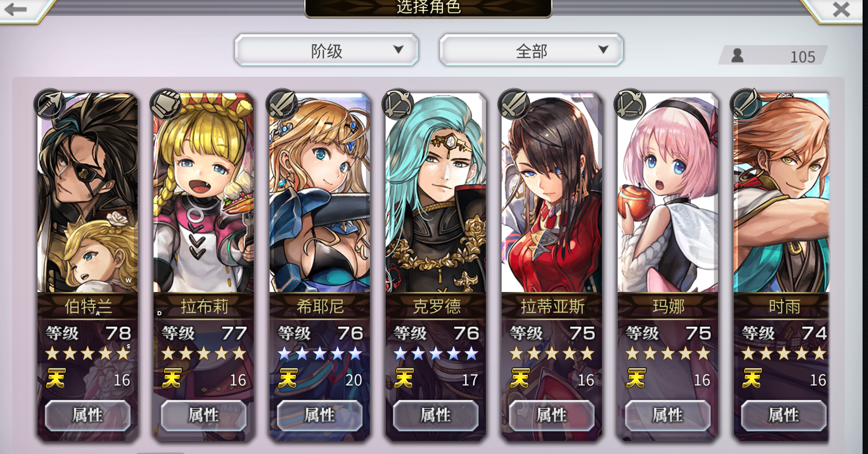The image size is (868, 454).
Task: Click the sword weapon icon on 时雨's card
Action: tap(746, 104)
